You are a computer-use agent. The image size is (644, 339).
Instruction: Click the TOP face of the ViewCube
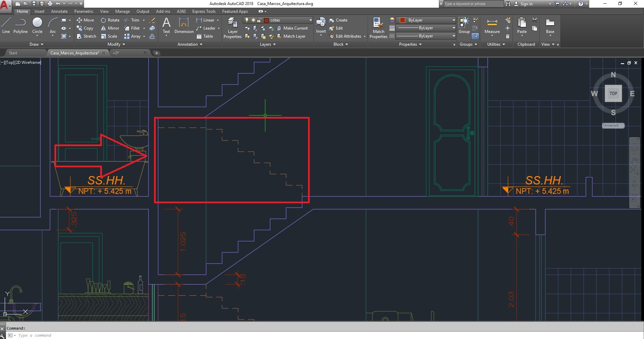(613, 93)
